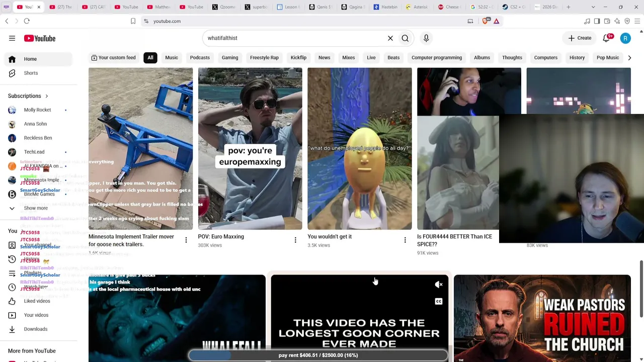Select the Freestyle Rap filter chip
This screenshot has width=644, height=362.
tap(264, 58)
